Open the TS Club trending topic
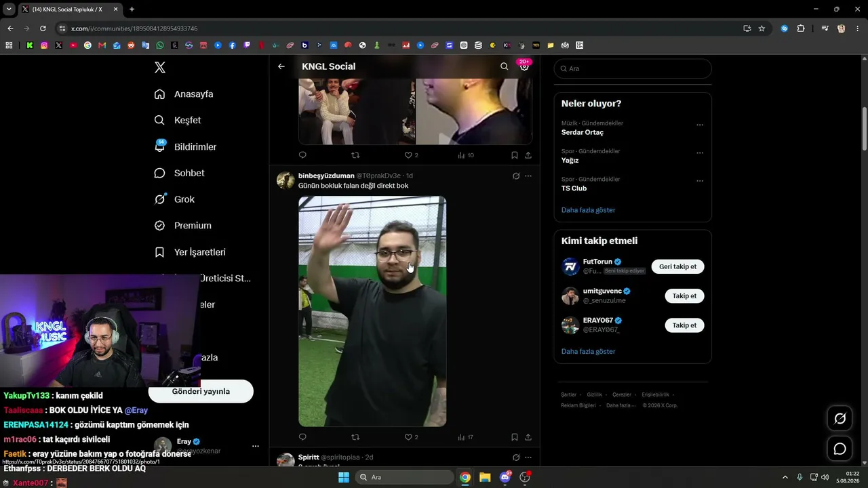Screen dimensions: 868x488 574,188
